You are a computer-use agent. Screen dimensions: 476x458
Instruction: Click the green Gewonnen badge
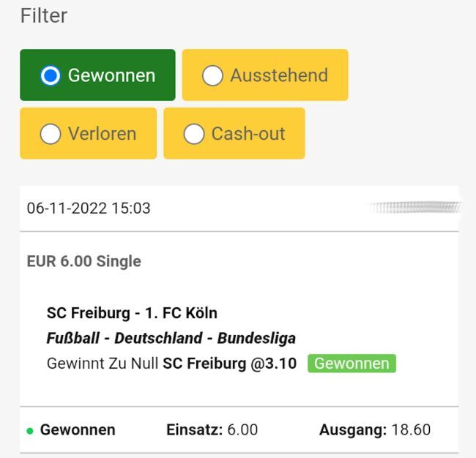[352, 364]
